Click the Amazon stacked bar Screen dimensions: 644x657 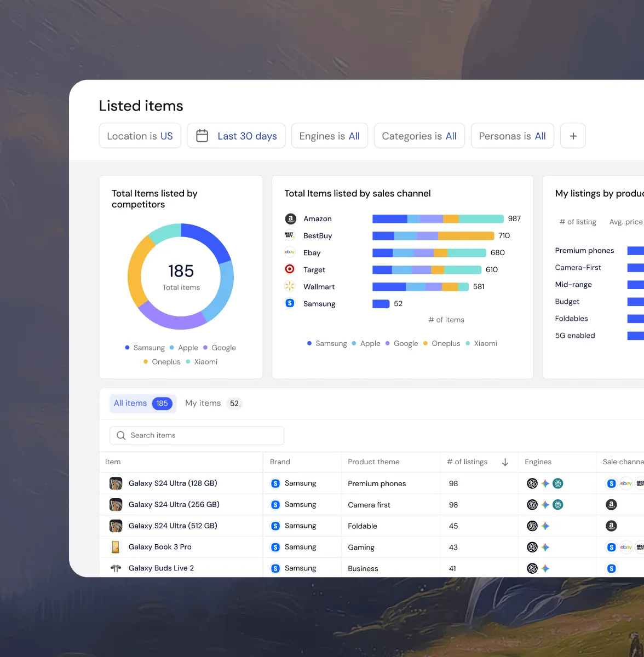[438, 219]
